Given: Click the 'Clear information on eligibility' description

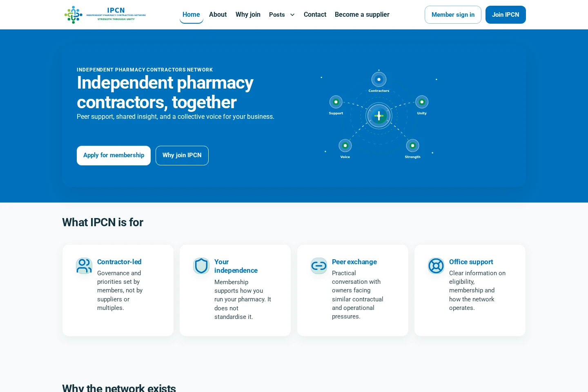Looking at the screenshot, I should (x=477, y=290).
